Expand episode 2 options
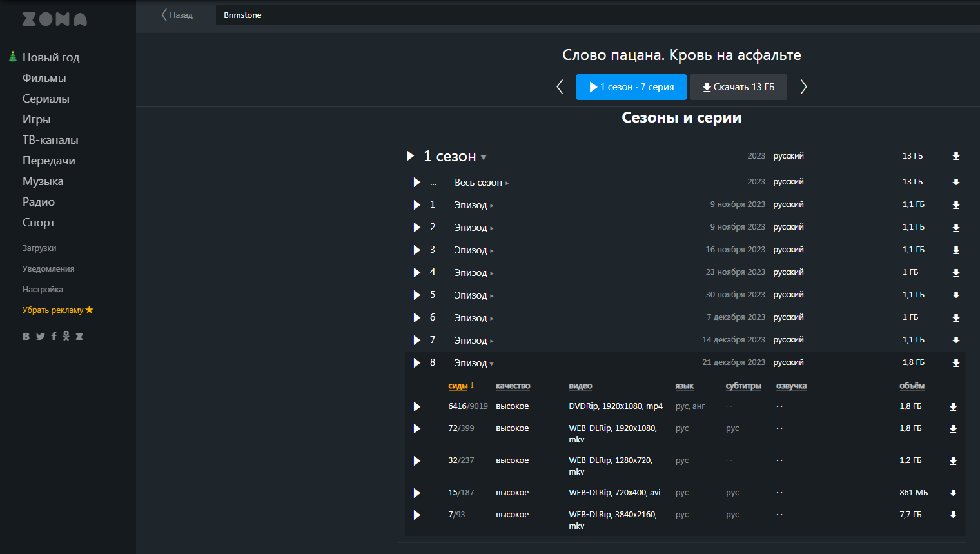This screenshot has width=980, height=554. [x=474, y=228]
